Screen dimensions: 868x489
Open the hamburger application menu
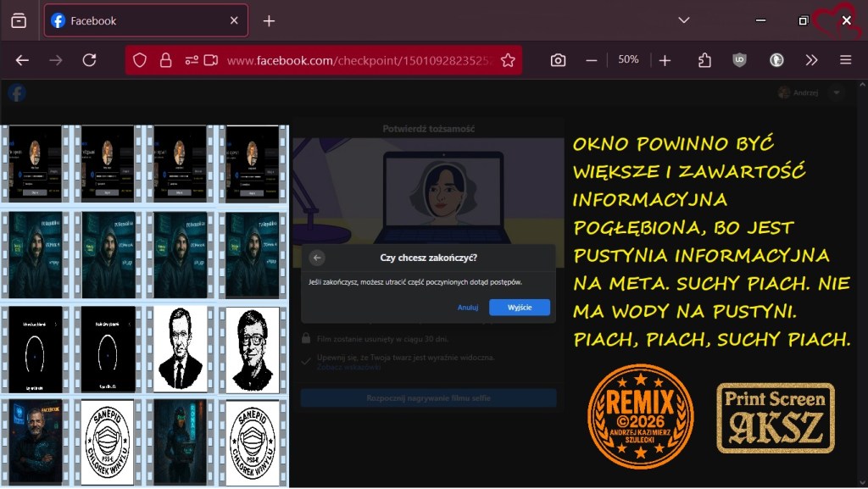(x=845, y=60)
